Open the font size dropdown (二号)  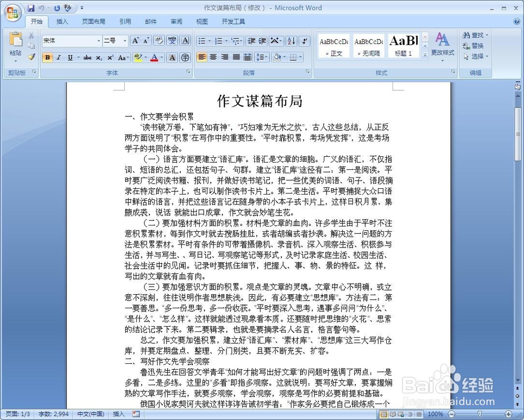point(125,41)
